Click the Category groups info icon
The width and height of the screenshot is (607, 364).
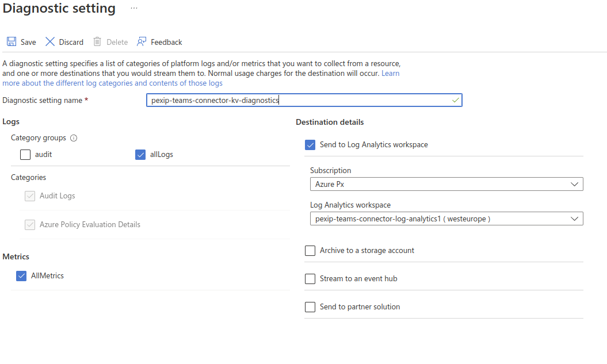click(x=74, y=138)
